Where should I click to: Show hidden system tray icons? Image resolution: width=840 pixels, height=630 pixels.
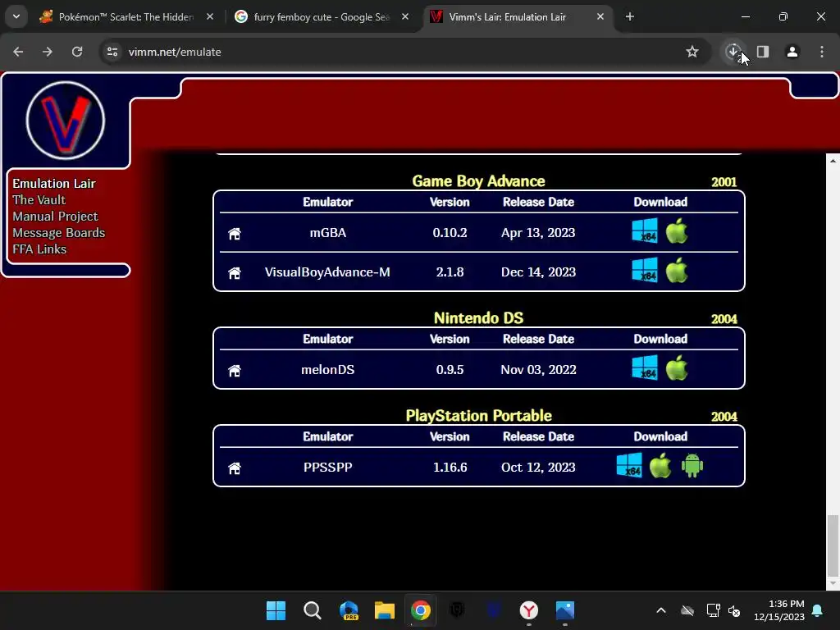661,610
